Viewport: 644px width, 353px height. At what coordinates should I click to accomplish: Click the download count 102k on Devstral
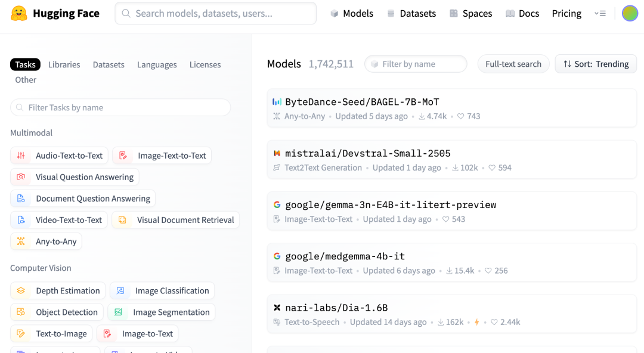pos(469,168)
